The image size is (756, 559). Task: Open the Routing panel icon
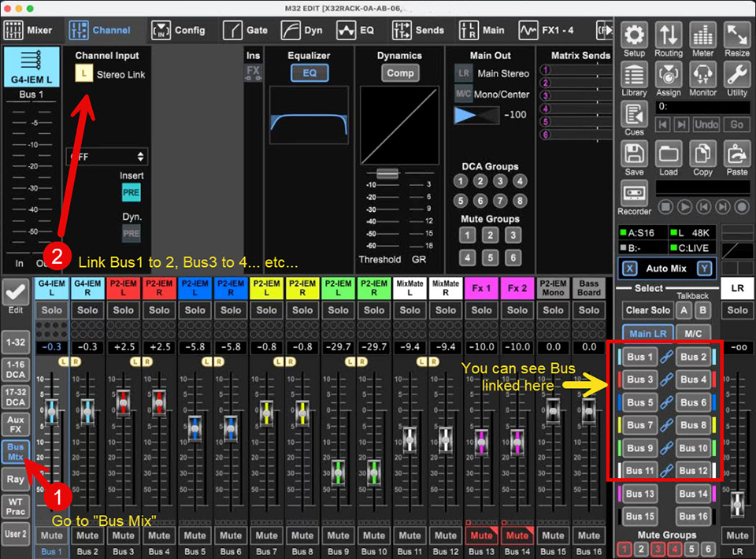pos(669,35)
